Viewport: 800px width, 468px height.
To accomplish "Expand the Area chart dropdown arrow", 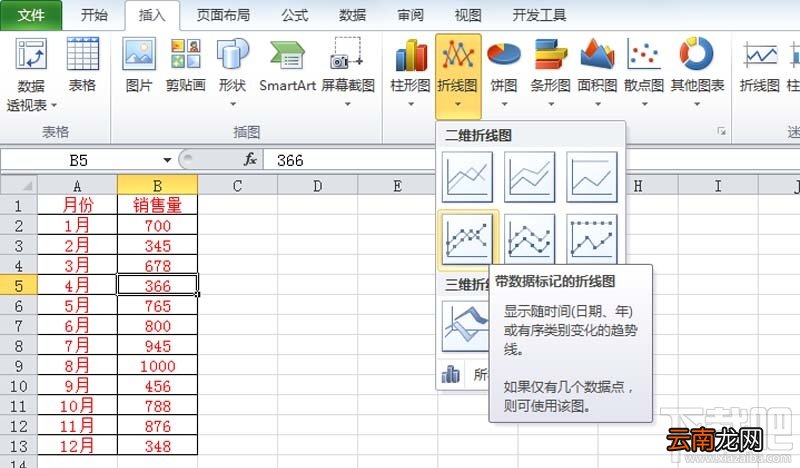I will 597,104.
